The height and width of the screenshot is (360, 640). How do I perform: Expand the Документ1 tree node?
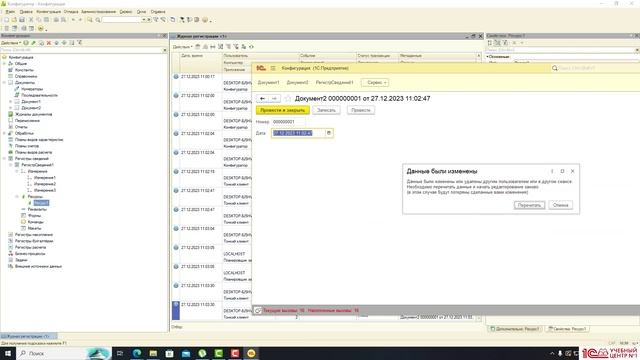tap(11, 102)
